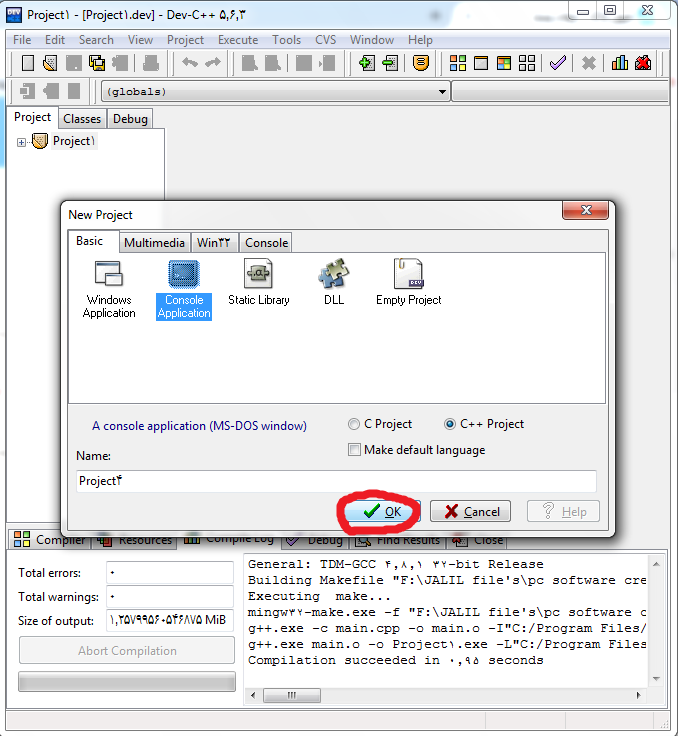678x736 pixels.
Task: Click the Save All toolbar icon
Action: (97, 62)
